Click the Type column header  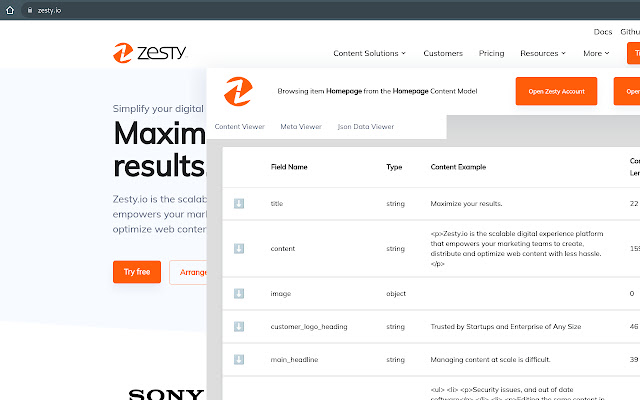394,167
